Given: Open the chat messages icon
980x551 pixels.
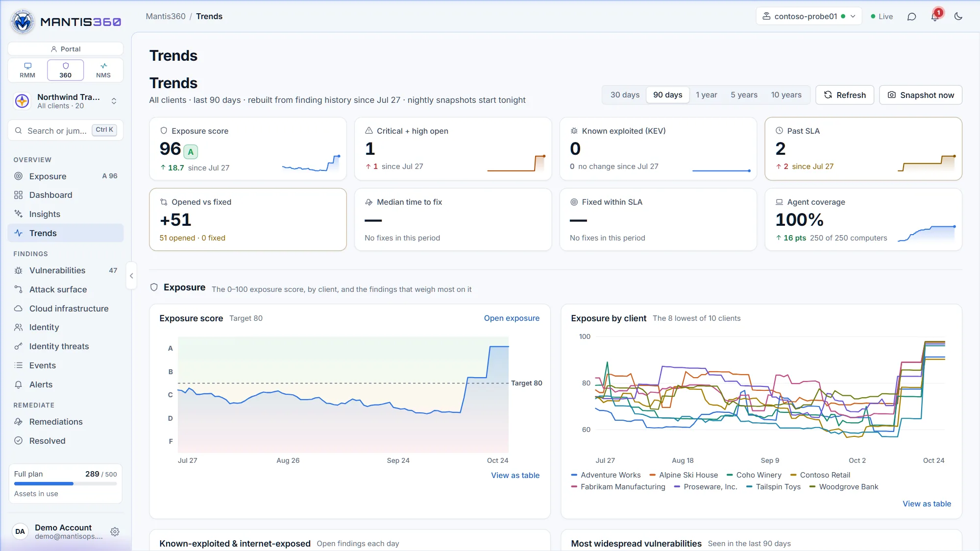Looking at the screenshot, I should click(x=911, y=17).
